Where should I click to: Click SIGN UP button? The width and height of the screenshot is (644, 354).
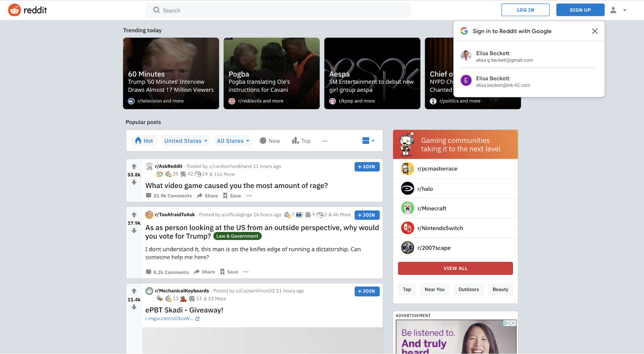point(580,10)
